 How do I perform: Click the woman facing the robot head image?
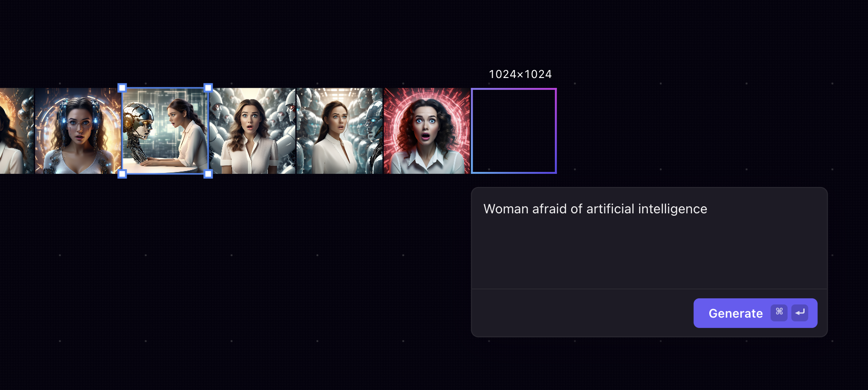click(165, 131)
